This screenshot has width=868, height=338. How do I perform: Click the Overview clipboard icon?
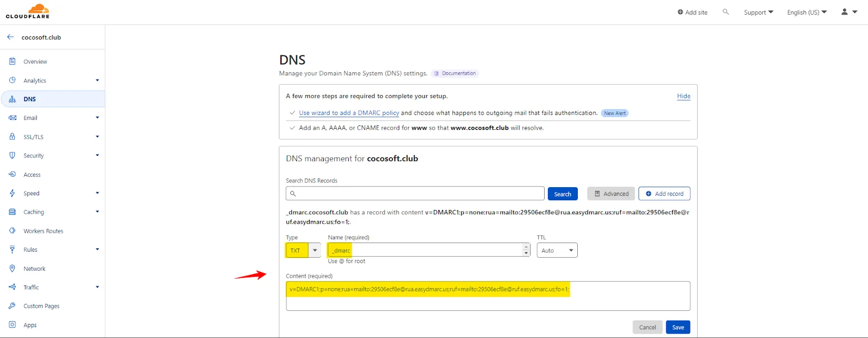(12, 61)
